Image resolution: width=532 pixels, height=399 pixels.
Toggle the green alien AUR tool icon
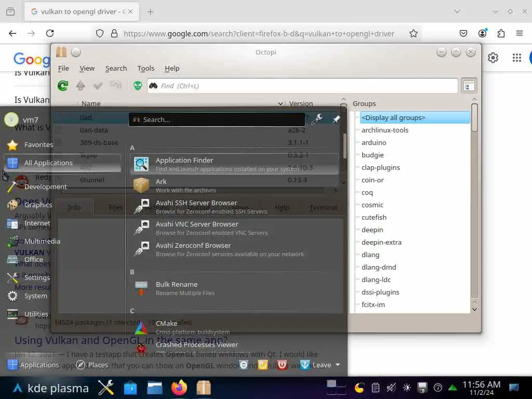(138, 86)
